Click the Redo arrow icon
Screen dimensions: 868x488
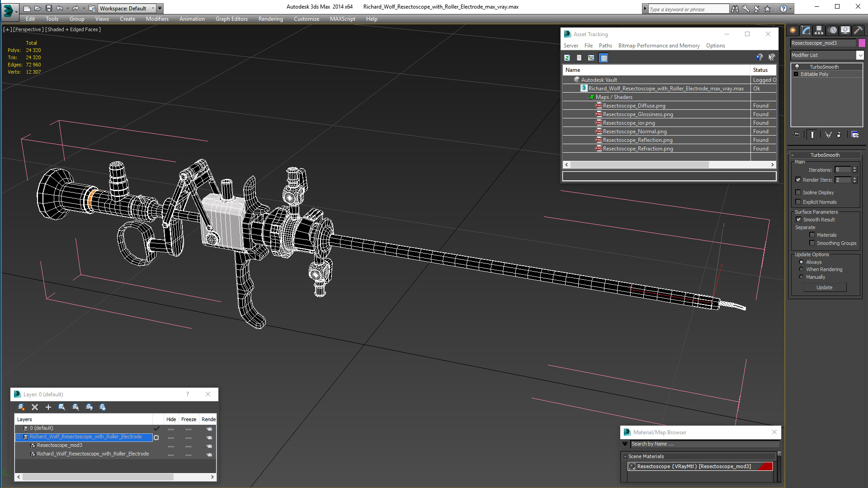pos(75,8)
